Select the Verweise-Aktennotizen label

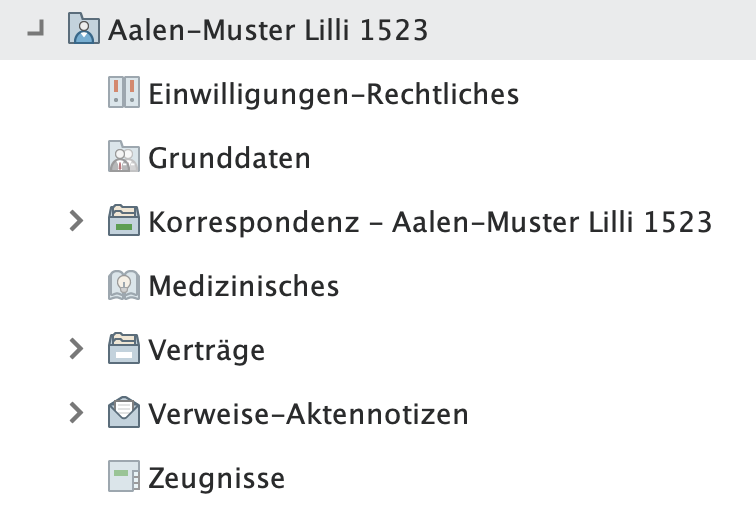click(308, 414)
